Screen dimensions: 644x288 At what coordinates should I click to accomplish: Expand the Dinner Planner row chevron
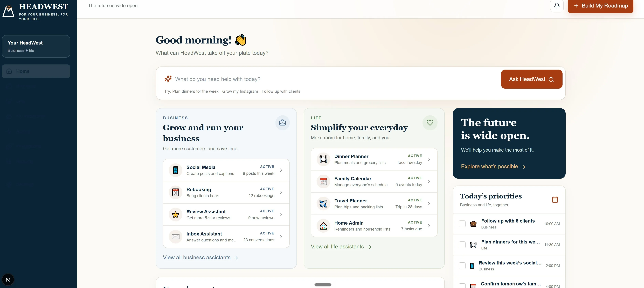tap(429, 159)
